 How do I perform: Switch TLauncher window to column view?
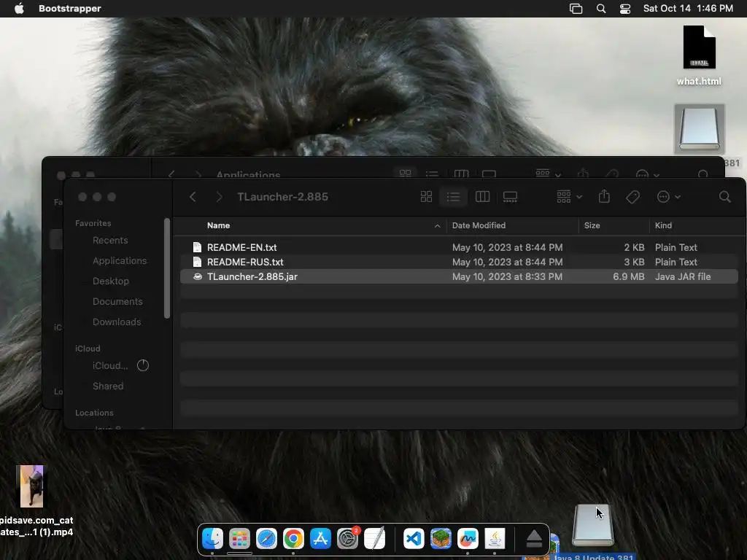click(x=482, y=197)
